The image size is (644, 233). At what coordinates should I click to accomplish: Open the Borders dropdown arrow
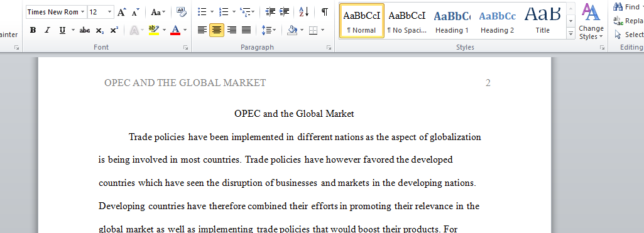(323, 30)
